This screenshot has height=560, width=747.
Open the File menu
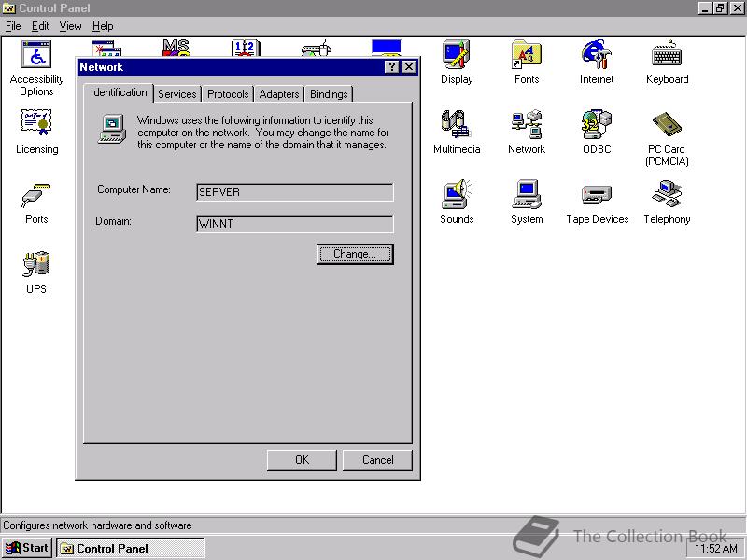[x=13, y=26]
